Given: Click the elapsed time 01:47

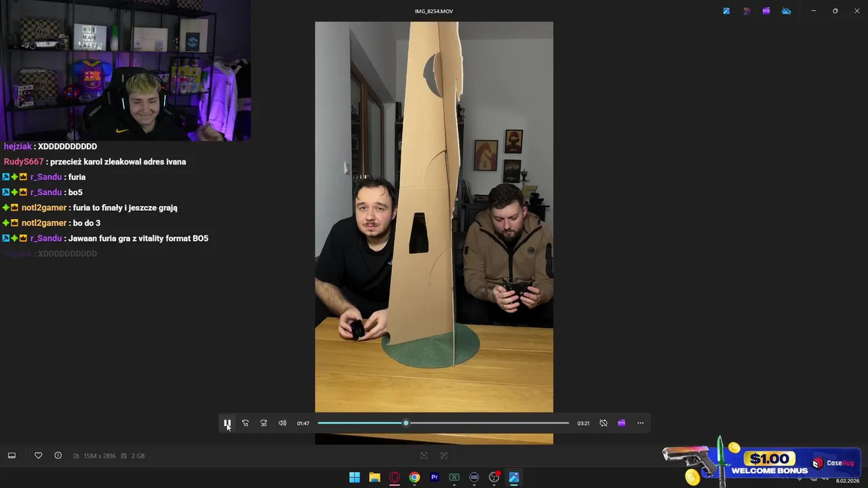Looking at the screenshot, I should tap(303, 423).
